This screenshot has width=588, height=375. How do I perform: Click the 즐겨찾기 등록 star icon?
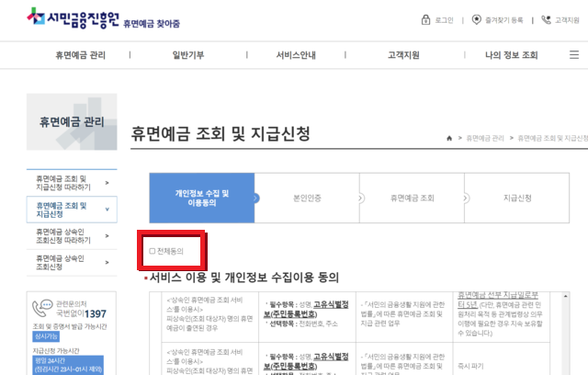tap(476, 19)
